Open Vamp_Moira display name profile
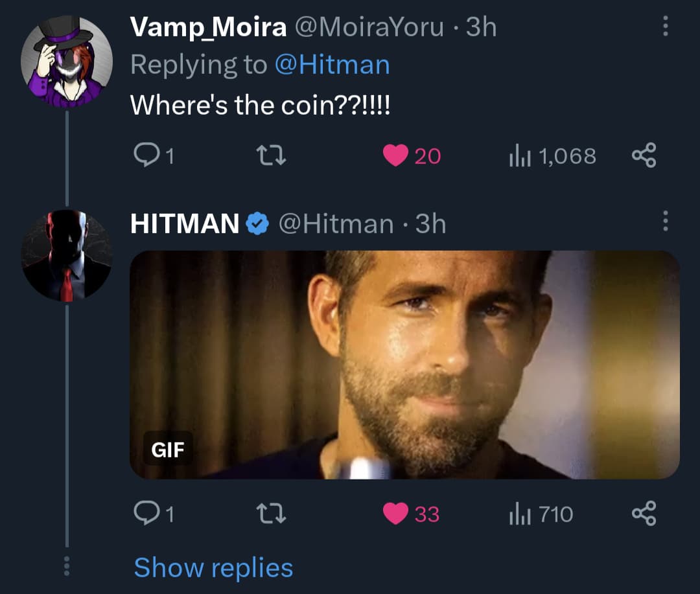 [x=208, y=27]
